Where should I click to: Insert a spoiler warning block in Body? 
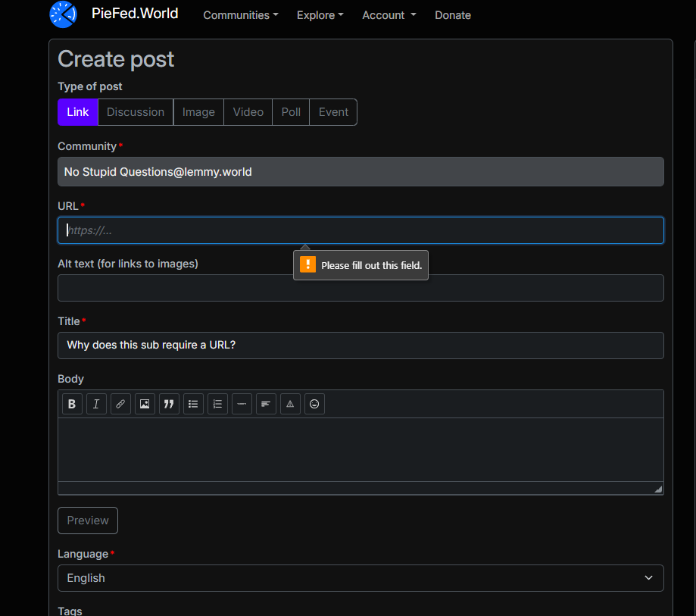[x=290, y=404]
